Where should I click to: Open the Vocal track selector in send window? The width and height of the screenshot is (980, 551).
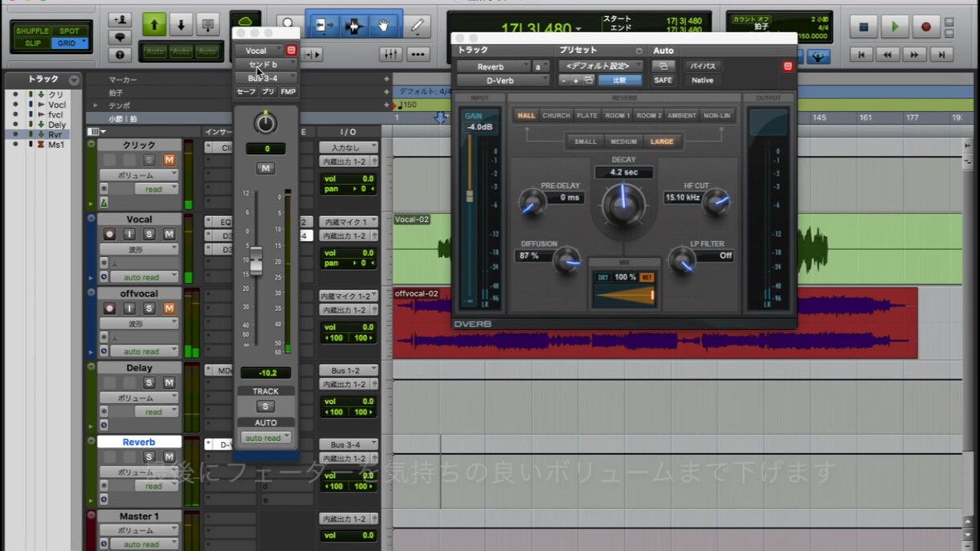(260, 51)
